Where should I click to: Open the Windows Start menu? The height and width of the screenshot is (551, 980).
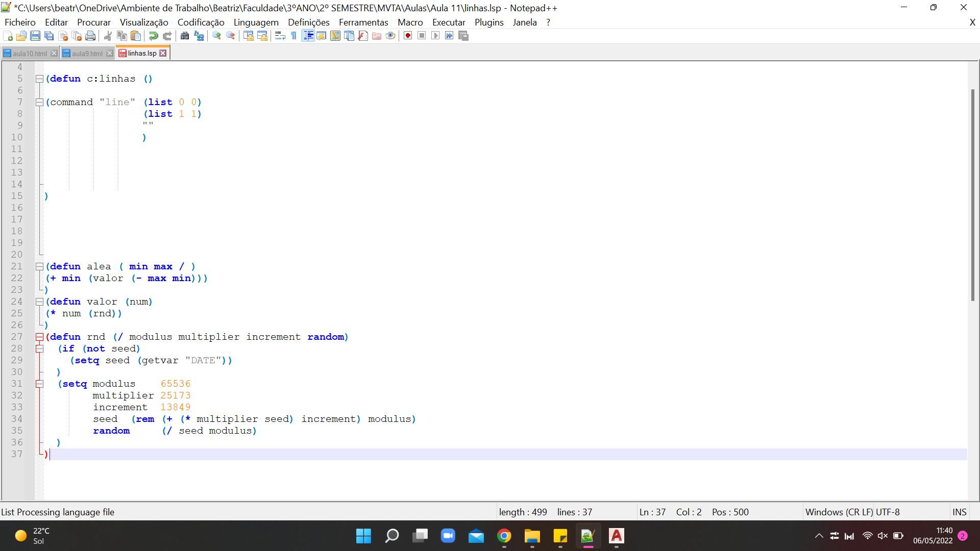pos(363,536)
